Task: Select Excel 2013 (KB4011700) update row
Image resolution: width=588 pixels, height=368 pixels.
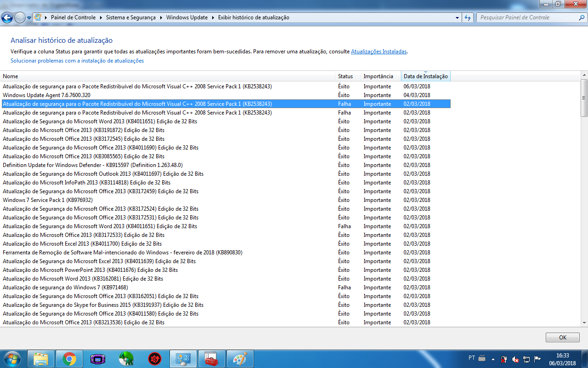Action: click(x=226, y=244)
